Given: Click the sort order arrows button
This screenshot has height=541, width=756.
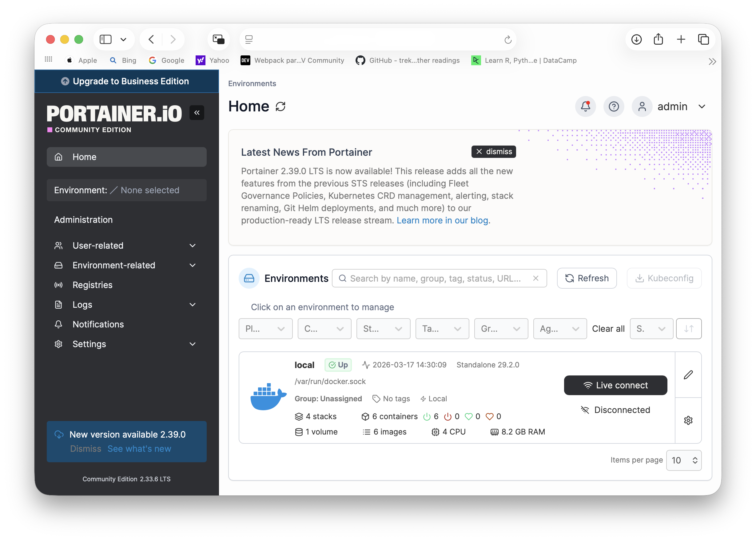Looking at the screenshot, I should point(688,329).
